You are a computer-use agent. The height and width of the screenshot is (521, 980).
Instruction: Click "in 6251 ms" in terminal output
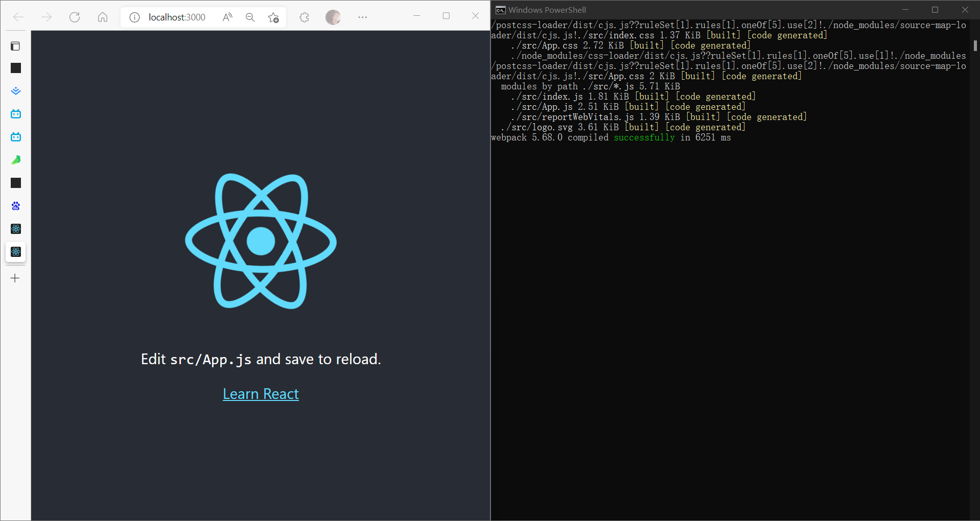coord(706,137)
